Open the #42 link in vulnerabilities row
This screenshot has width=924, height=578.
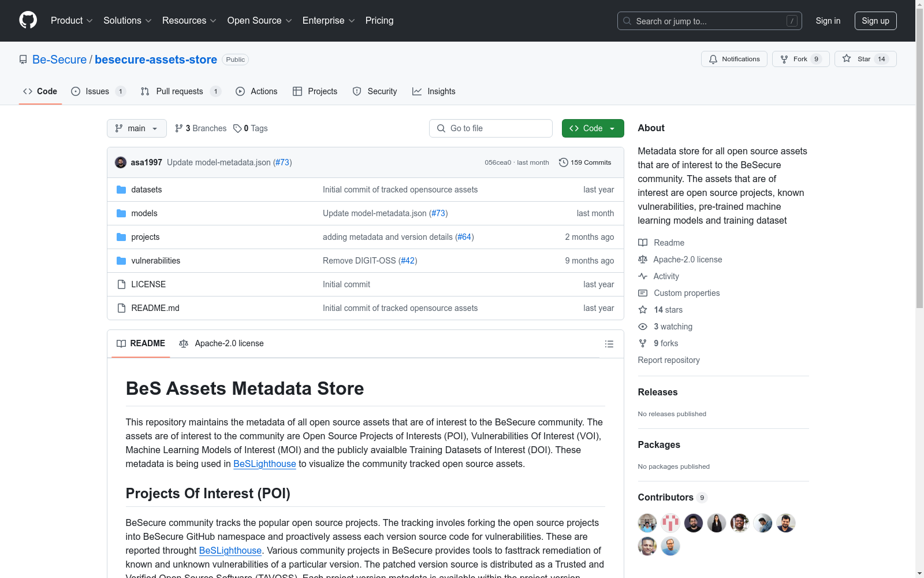point(408,261)
